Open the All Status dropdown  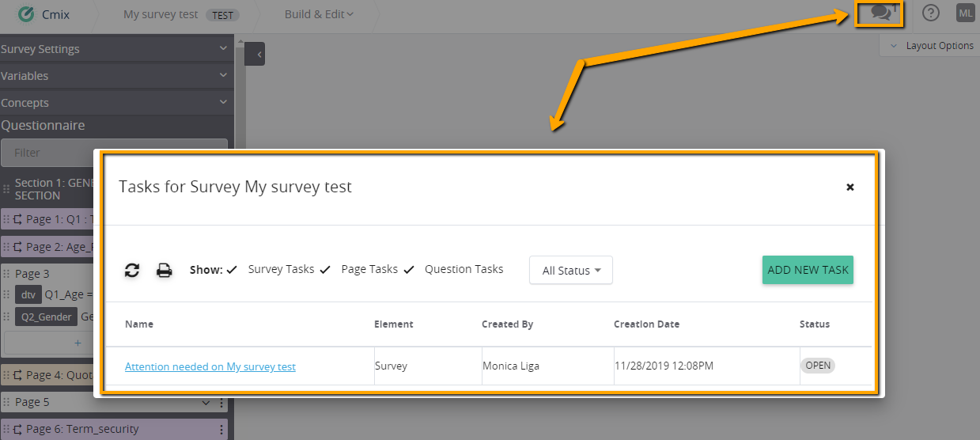pos(571,270)
